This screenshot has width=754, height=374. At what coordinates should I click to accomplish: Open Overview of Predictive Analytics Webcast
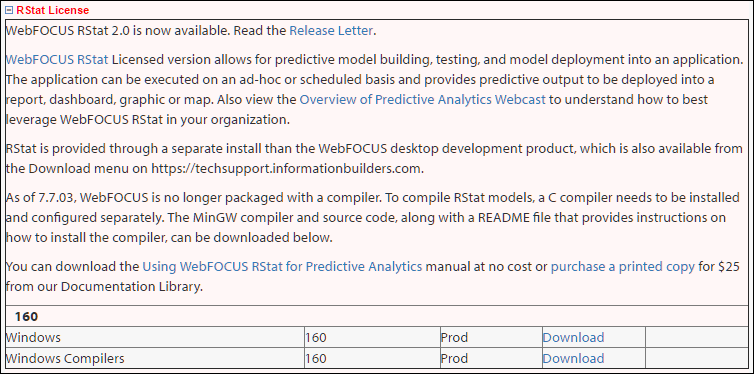click(422, 100)
